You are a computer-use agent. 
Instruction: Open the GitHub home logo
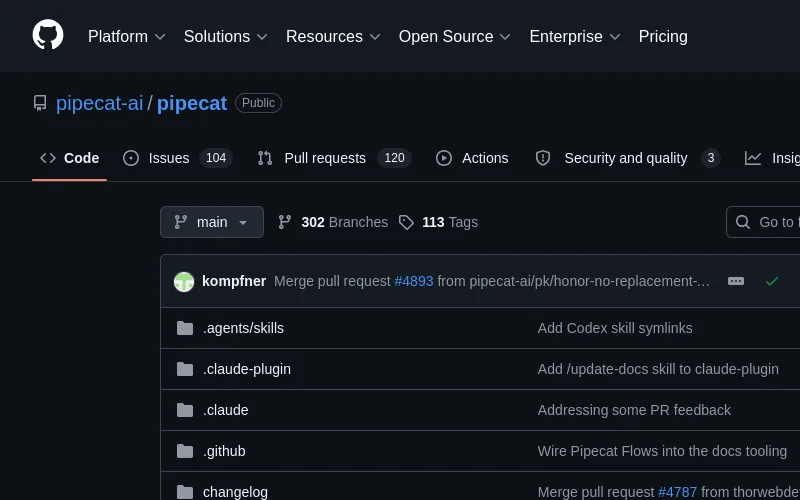(48, 35)
